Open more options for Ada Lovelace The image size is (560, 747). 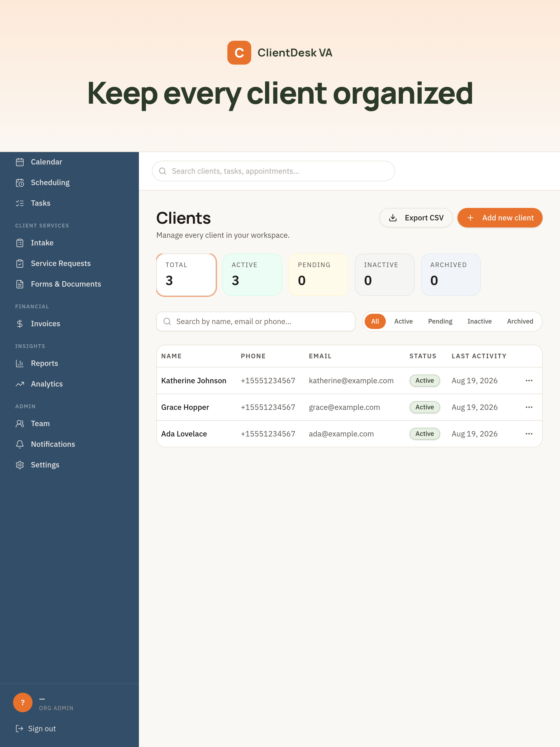tap(529, 434)
